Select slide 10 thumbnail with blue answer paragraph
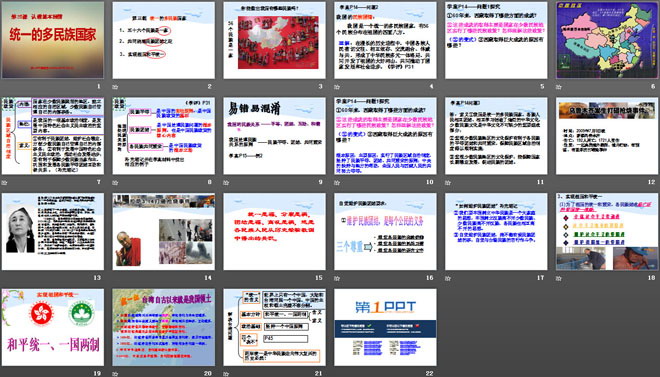Screen dimensions: 660x377 pos(385,136)
